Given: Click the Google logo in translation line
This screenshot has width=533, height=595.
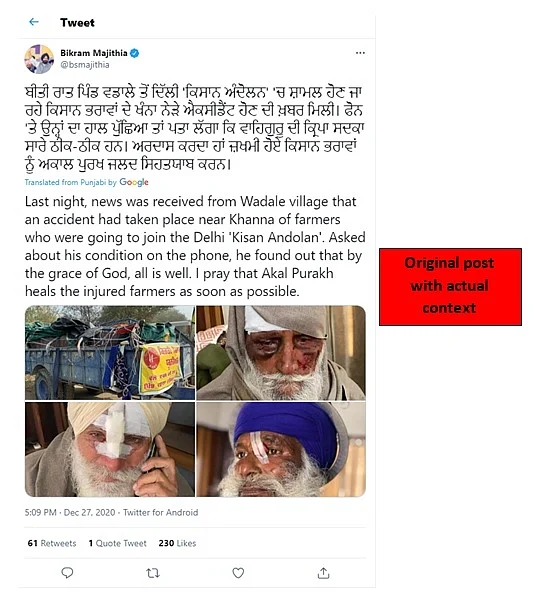Looking at the screenshot, I should 134,182.
